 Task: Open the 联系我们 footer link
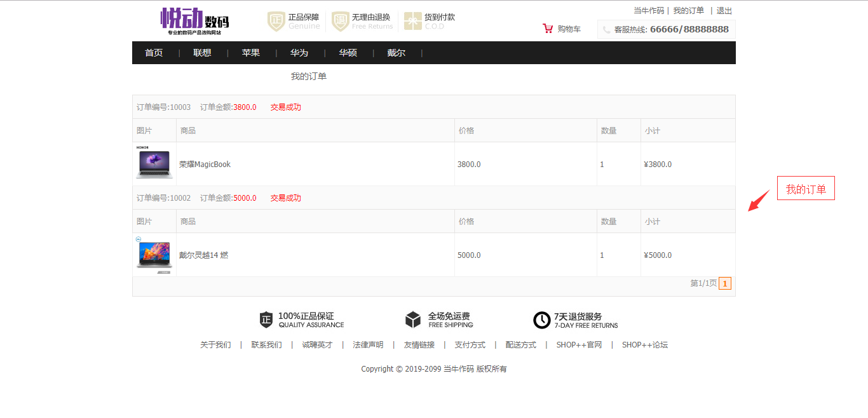click(x=266, y=345)
